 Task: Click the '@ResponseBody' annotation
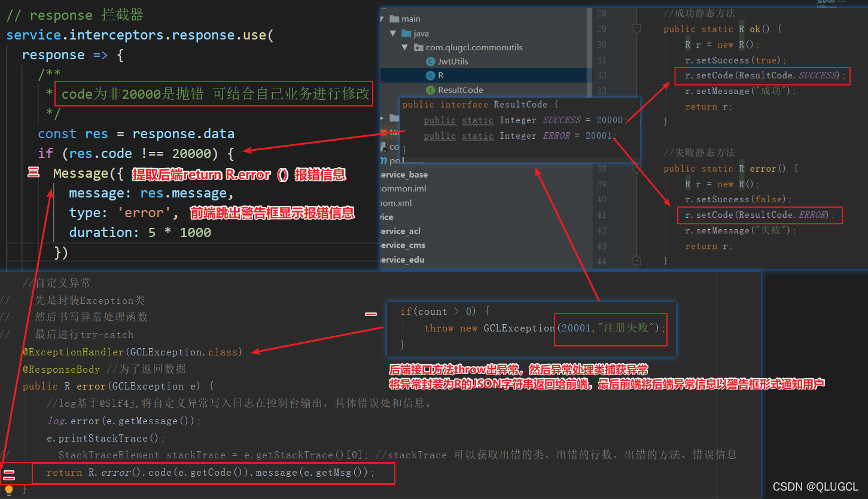61,369
